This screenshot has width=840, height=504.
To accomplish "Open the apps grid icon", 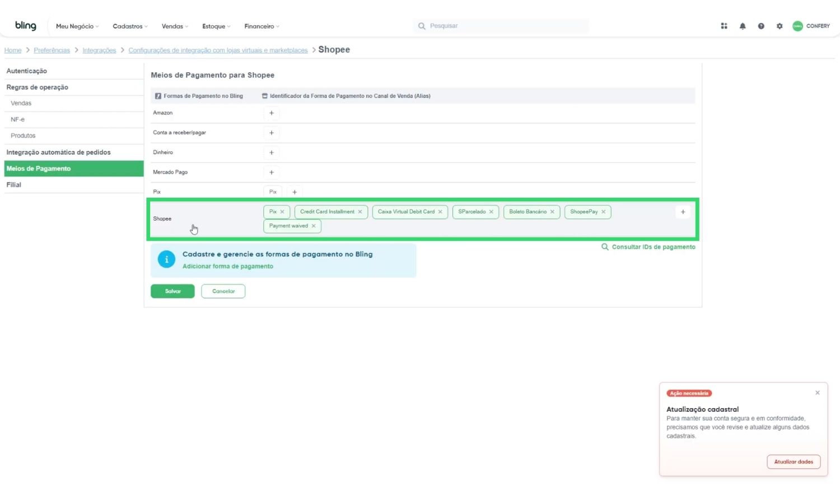I will 724,26.
